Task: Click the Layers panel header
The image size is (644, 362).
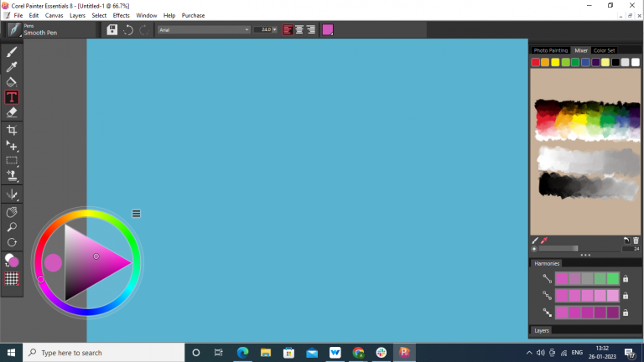Action: [x=543, y=330]
